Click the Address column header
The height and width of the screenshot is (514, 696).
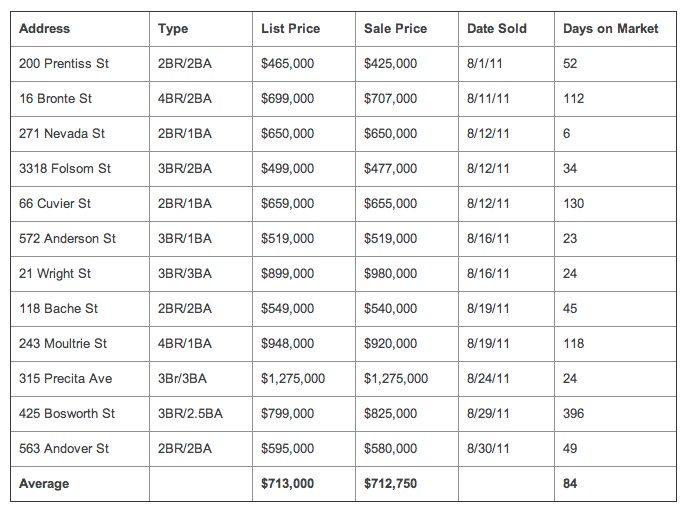tap(45, 29)
